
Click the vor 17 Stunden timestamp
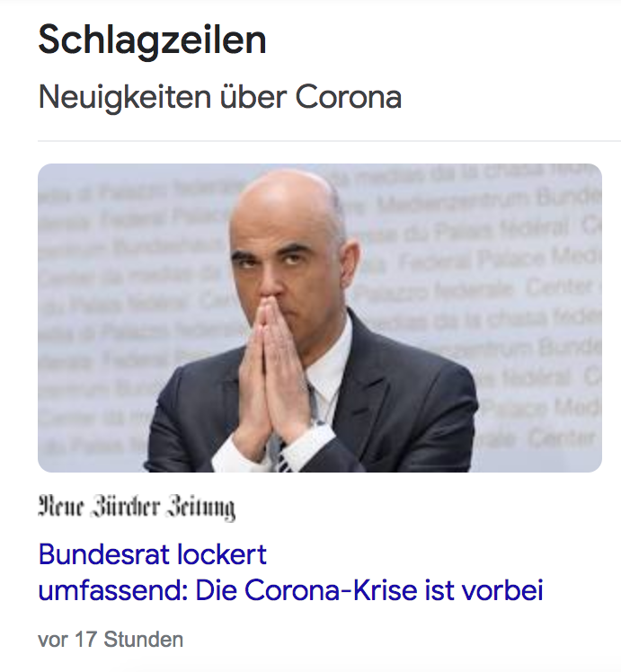tap(111, 640)
